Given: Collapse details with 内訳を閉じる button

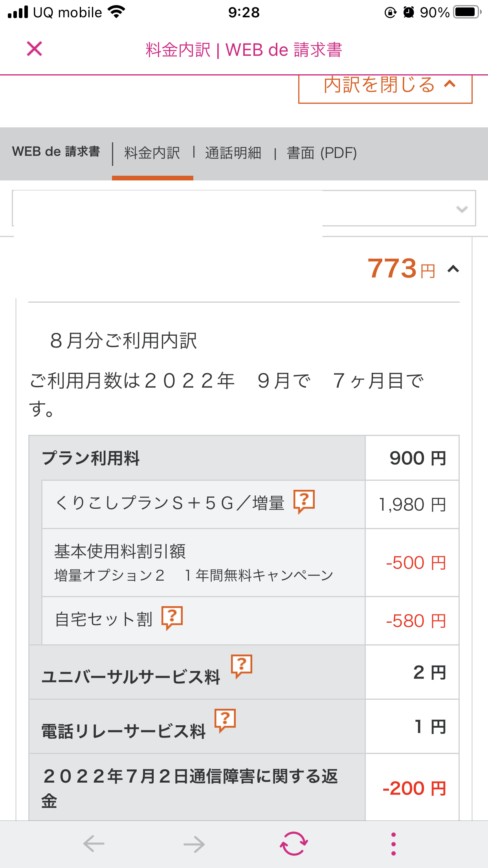Looking at the screenshot, I should coord(385,86).
